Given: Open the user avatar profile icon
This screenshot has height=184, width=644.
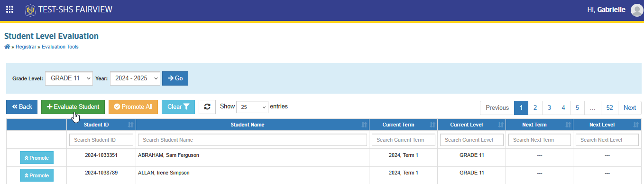Looking at the screenshot, I should tap(637, 10).
